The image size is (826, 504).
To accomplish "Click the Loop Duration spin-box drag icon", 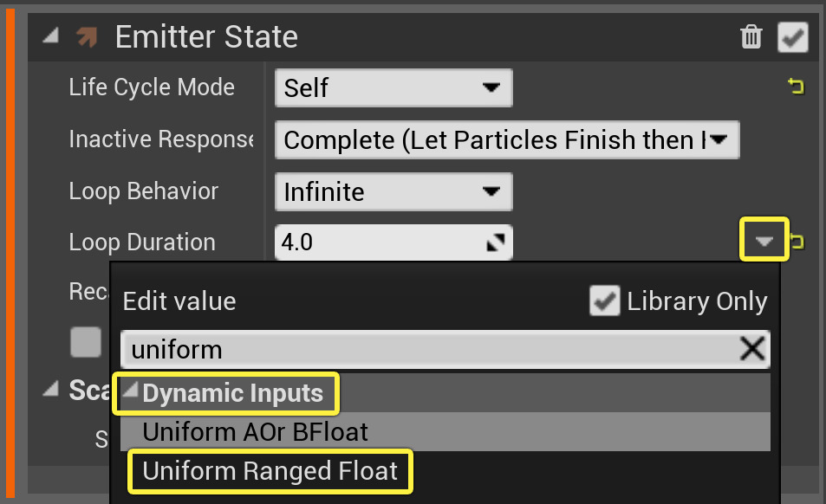I will pos(495,243).
